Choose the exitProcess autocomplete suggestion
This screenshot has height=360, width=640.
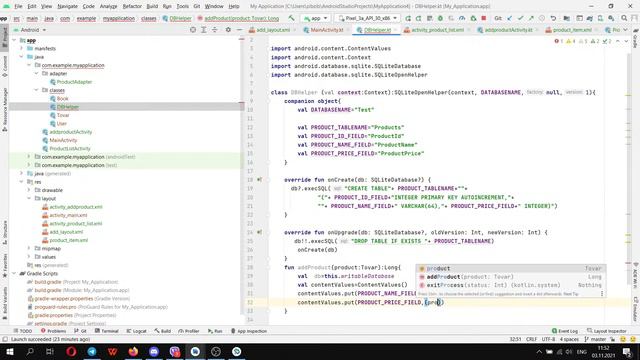[x=510, y=285]
